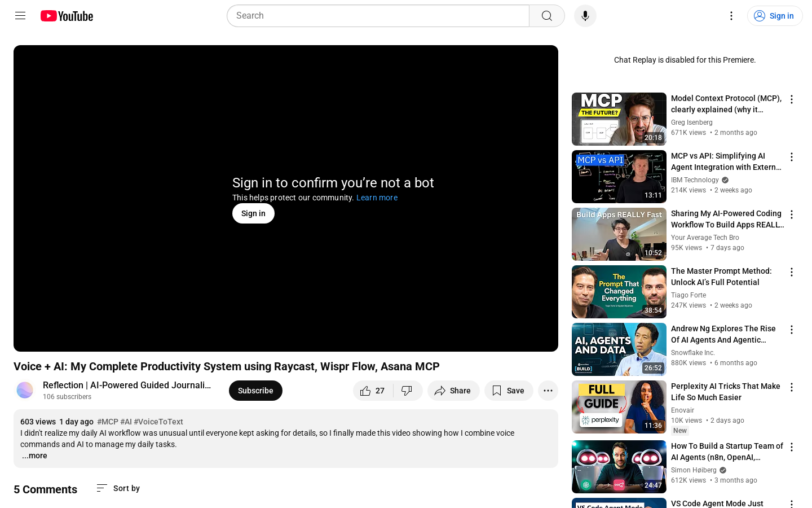The image size is (812, 508).
Task: Open the settings three-dot menu in header
Action: click(x=731, y=16)
